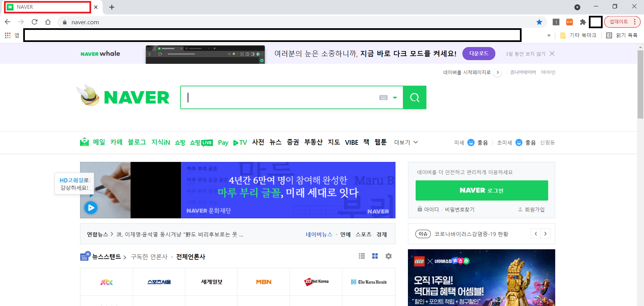Screen dimensions: 644x306
Task: Open the 뉴스스탠드 settings gear
Action: pos(388,256)
